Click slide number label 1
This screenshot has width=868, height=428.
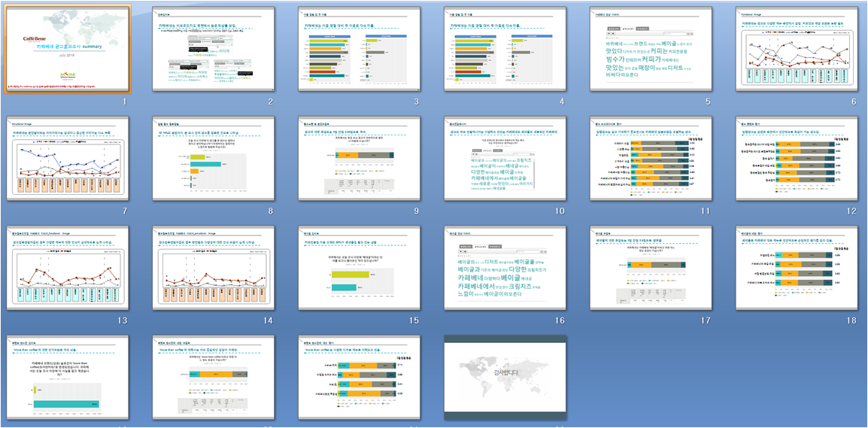pos(125,102)
